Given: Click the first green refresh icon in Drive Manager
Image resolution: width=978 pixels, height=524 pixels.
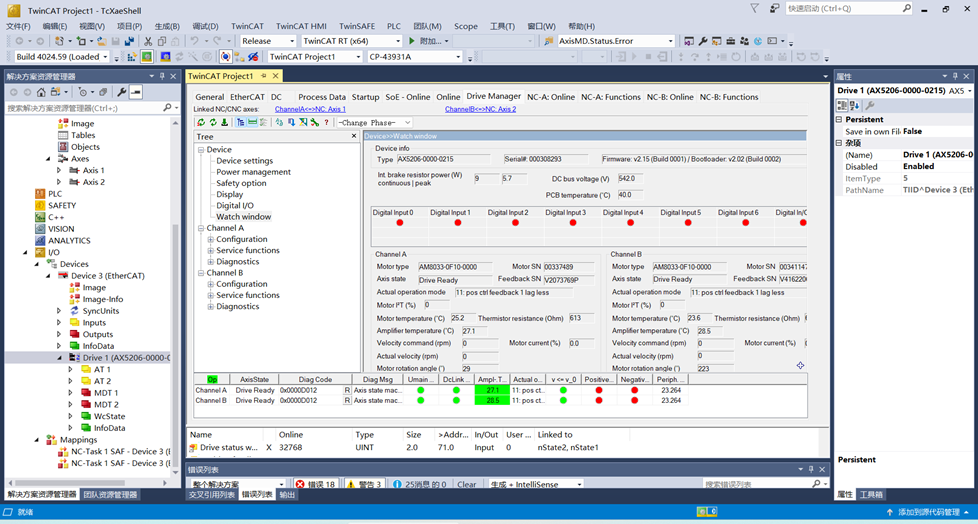Looking at the screenshot, I should tap(201, 122).
